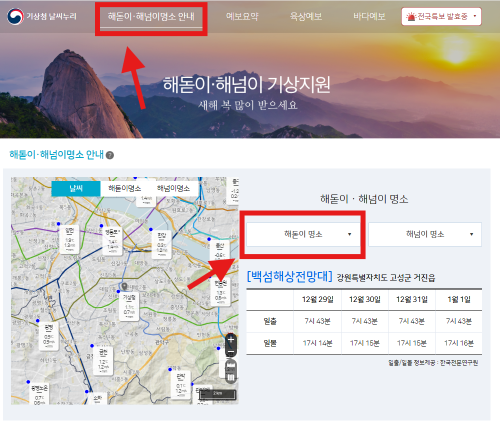The width and height of the screenshot is (500, 426).
Task: Click the sunset time 17시 14분
Action: pos(317,343)
